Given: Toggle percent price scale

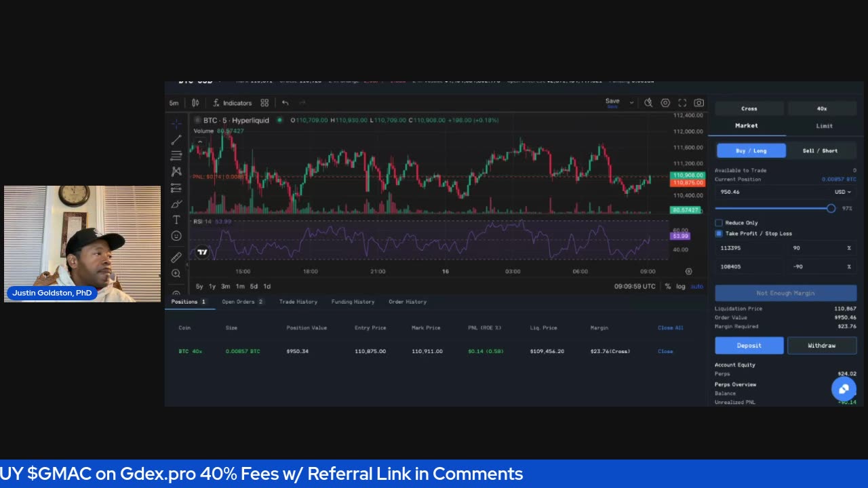Looking at the screenshot, I should coord(668,287).
